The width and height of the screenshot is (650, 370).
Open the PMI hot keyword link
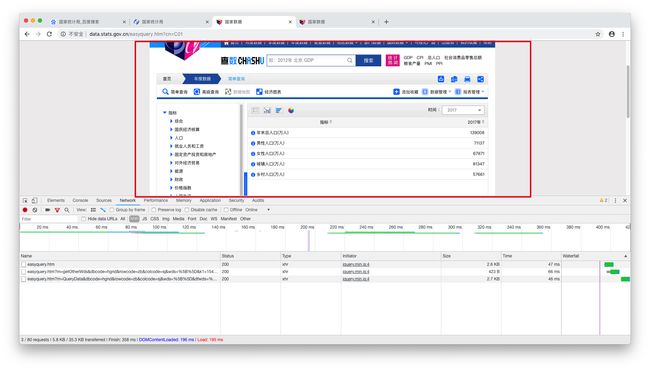tap(428, 63)
